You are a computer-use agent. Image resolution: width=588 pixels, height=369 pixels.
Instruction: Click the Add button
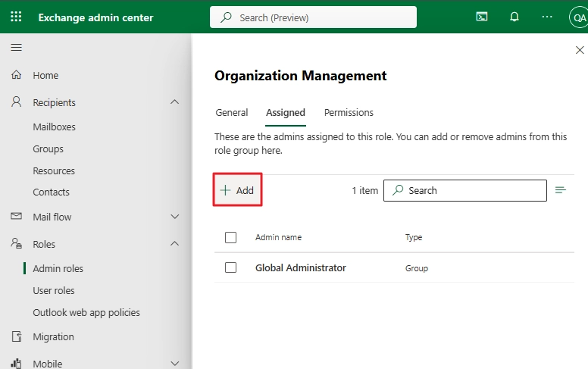point(237,189)
